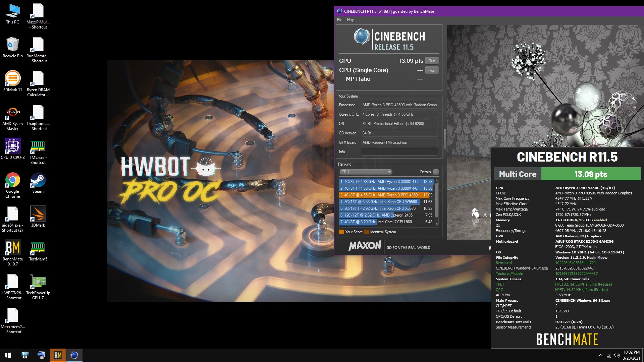Click the Processor name field
644x362 pixels.
click(x=399, y=105)
